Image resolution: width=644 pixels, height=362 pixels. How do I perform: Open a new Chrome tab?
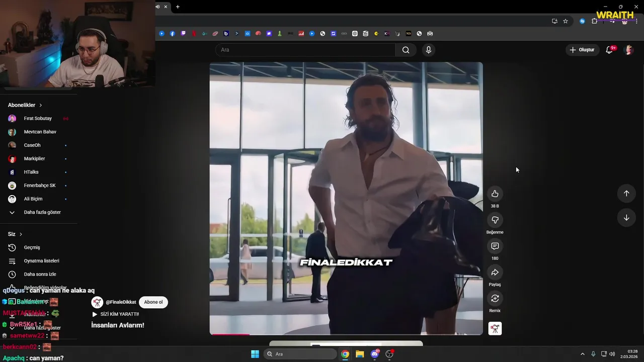(178, 7)
